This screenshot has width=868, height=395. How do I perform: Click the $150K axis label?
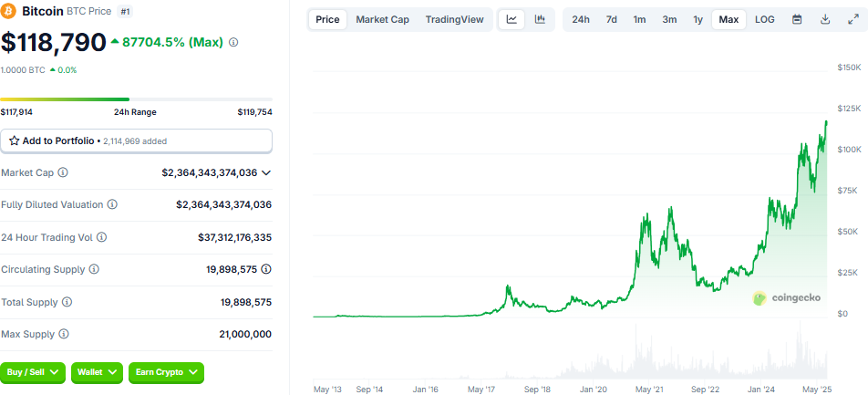848,67
